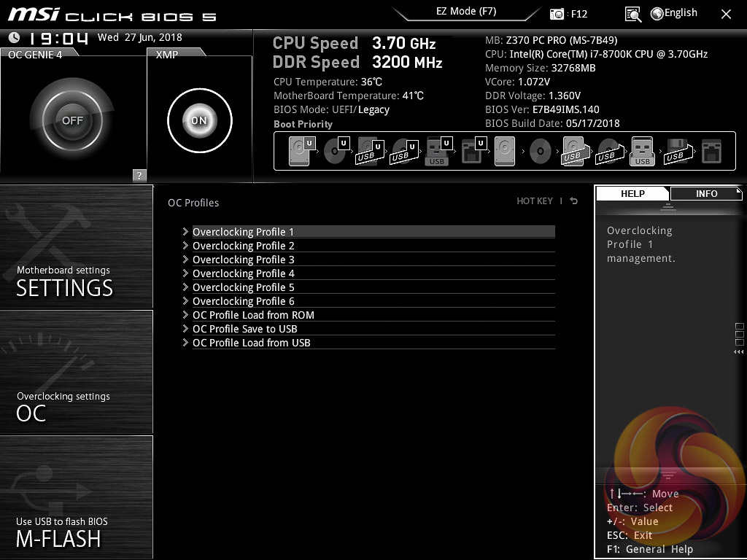Switch to the INFO tab
The image size is (747, 560).
[x=706, y=193]
